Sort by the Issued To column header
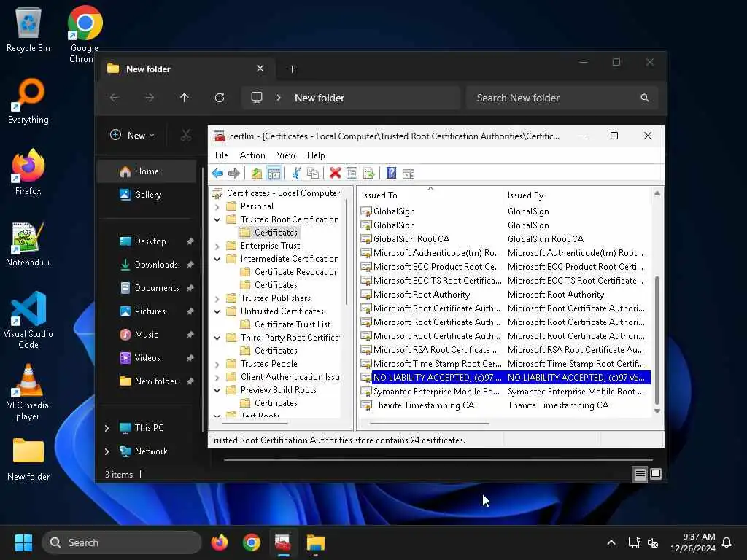The height and width of the screenshot is (560, 747). coord(430,195)
